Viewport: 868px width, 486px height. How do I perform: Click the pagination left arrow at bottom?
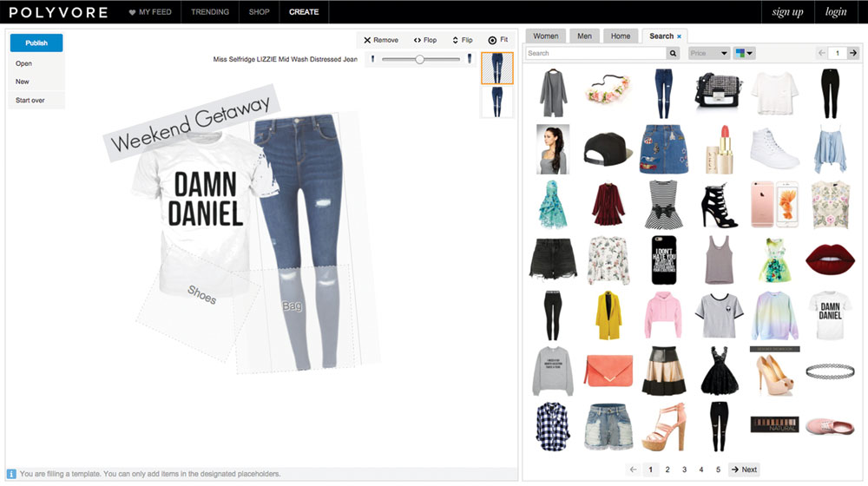coord(634,470)
